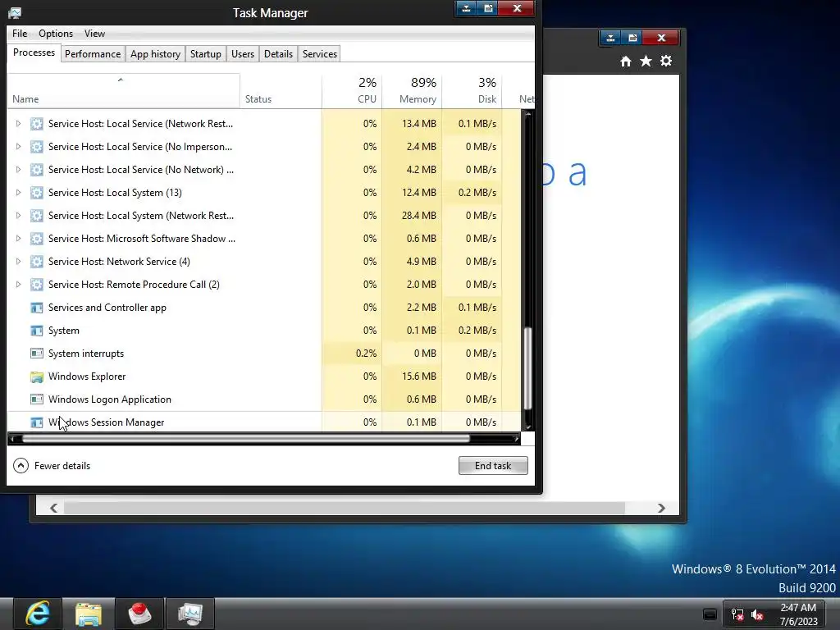Expand Service Host: Remote Procedure Call (2)
The width and height of the screenshot is (840, 630).
pyautogui.click(x=18, y=285)
